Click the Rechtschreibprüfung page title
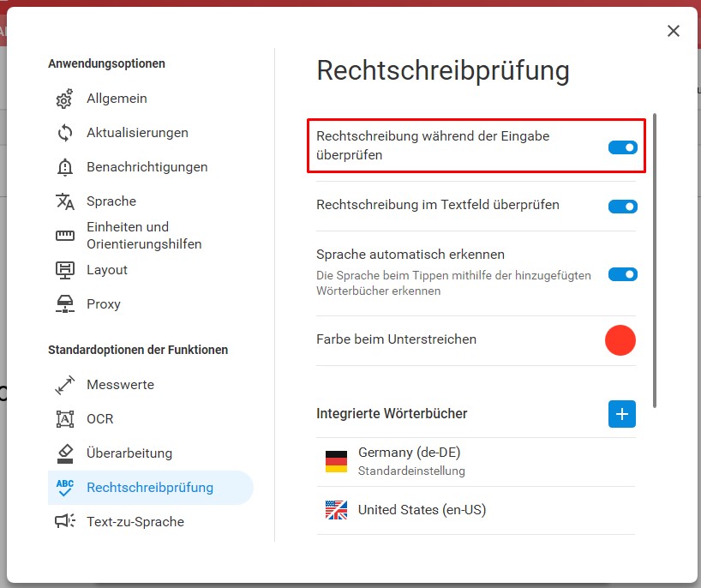Screen dimensions: 701x588 click(442, 71)
